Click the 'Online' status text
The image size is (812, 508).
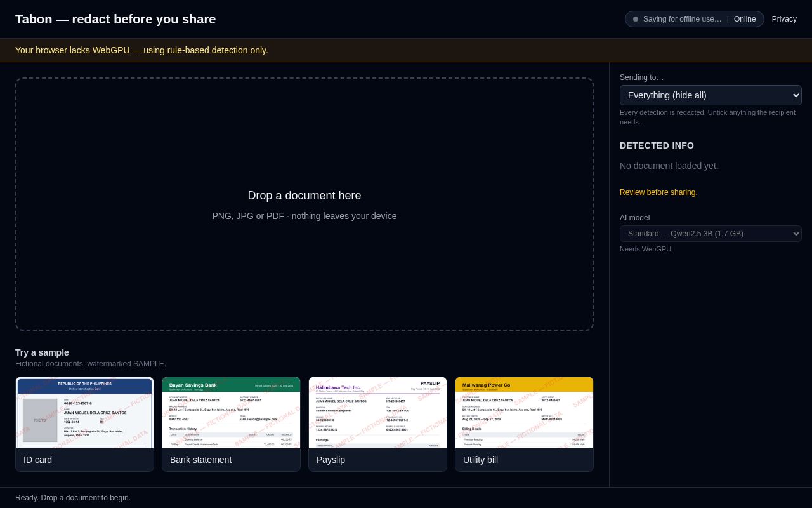(x=745, y=19)
